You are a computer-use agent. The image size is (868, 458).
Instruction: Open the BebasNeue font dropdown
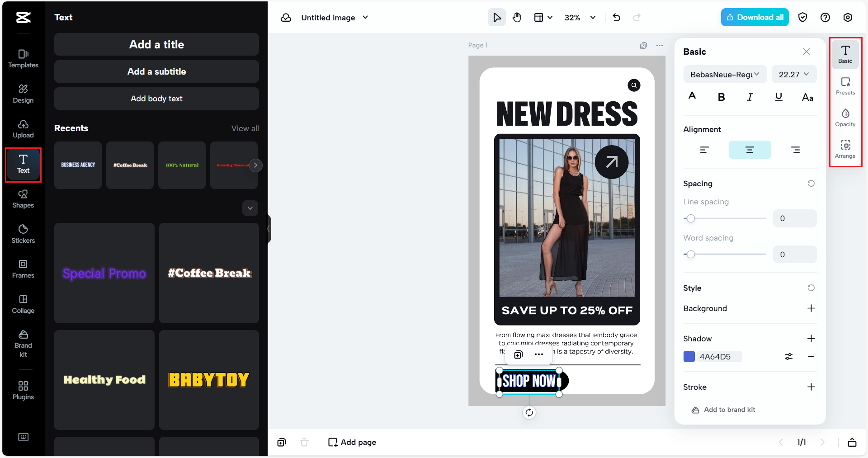[x=724, y=74]
